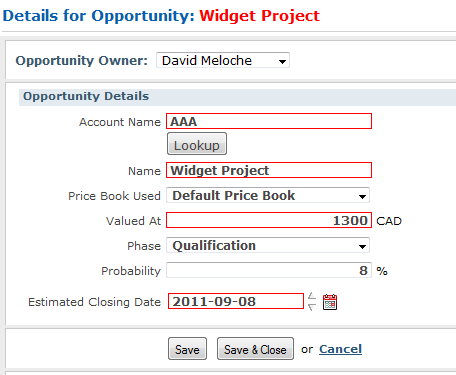The height and width of the screenshot is (375, 456).
Task: Click the CAD currency label
Action: (389, 221)
